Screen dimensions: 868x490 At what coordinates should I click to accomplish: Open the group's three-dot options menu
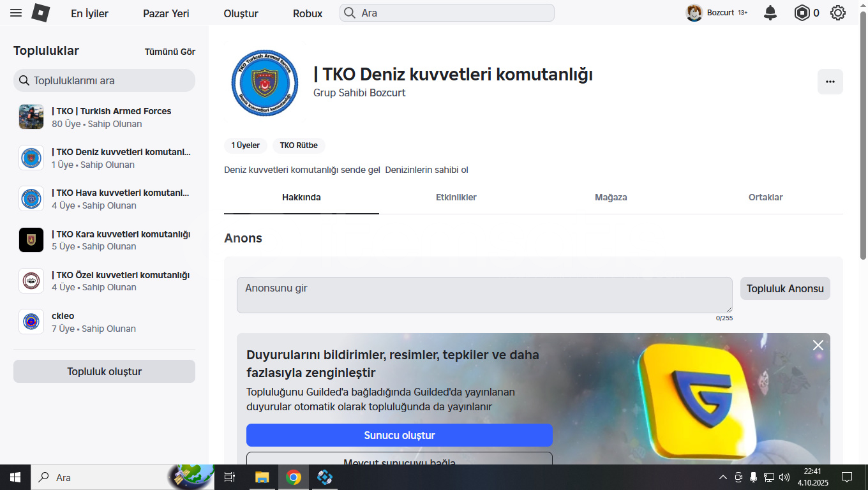coord(830,82)
